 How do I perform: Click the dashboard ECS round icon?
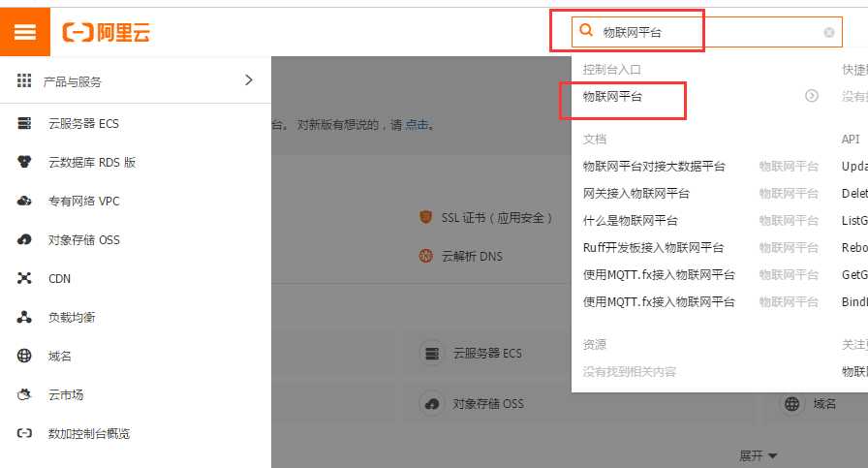432,354
